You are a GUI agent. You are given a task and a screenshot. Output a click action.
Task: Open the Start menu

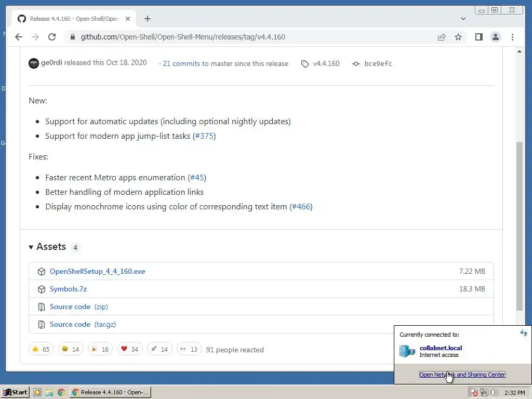pos(15,392)
